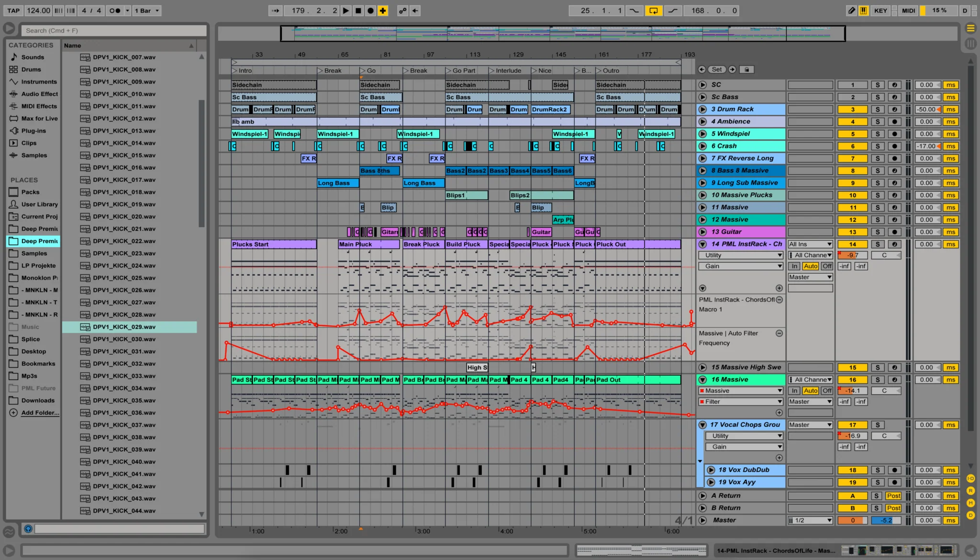Toggle the Follow playback icon
980x560 pixels.
click(x=275, y=11)
